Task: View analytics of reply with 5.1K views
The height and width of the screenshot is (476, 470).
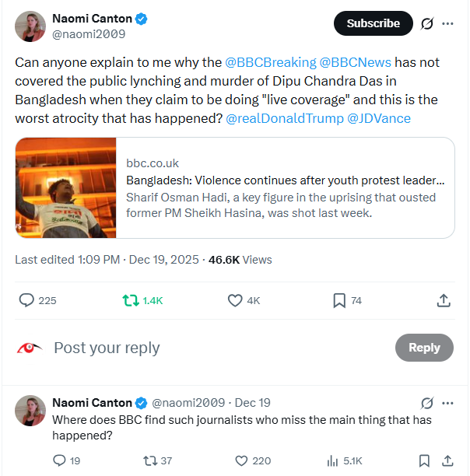Action: [332, 460]
